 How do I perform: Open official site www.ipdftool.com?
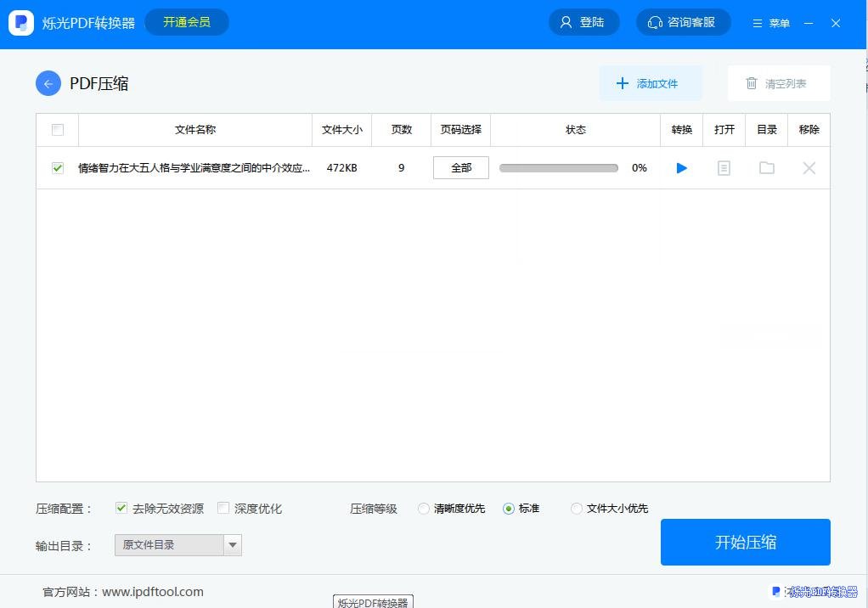pyautogui.click(x=152, y=592)
